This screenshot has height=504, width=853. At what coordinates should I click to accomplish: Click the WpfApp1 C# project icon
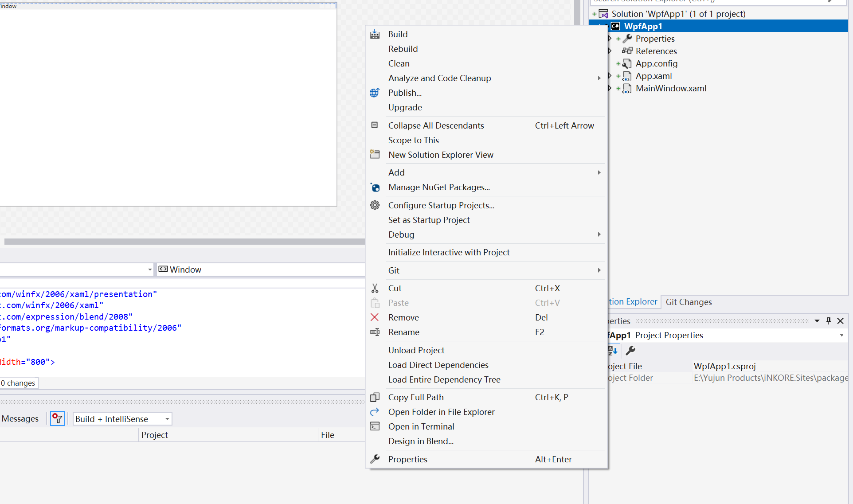[x=616, y=26]
